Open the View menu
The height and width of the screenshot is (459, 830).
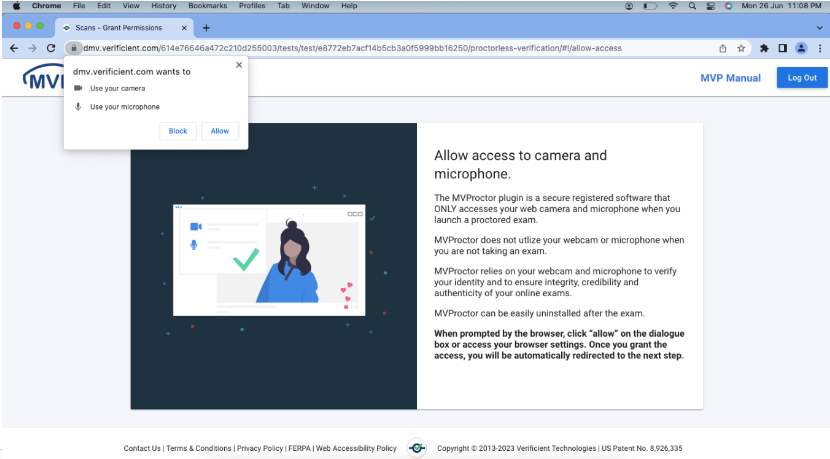131,6
